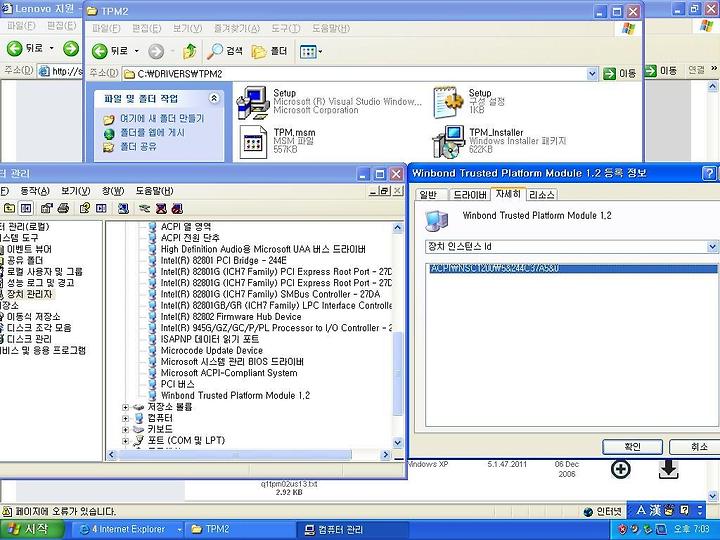Click Back button in TPM2 explorer window

[x=110, y=51]
